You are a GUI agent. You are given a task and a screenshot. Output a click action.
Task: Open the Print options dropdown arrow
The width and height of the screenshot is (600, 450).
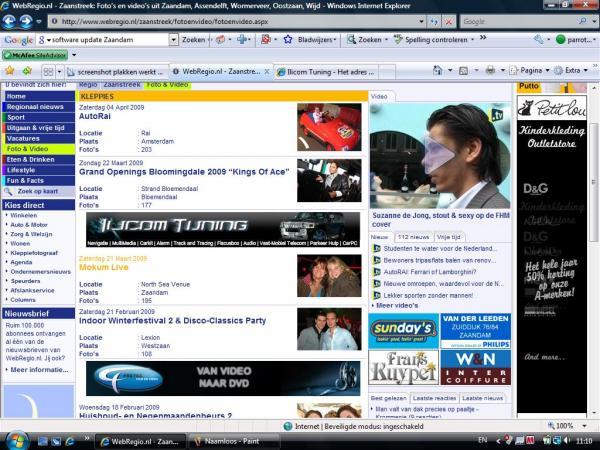point(503,70)
